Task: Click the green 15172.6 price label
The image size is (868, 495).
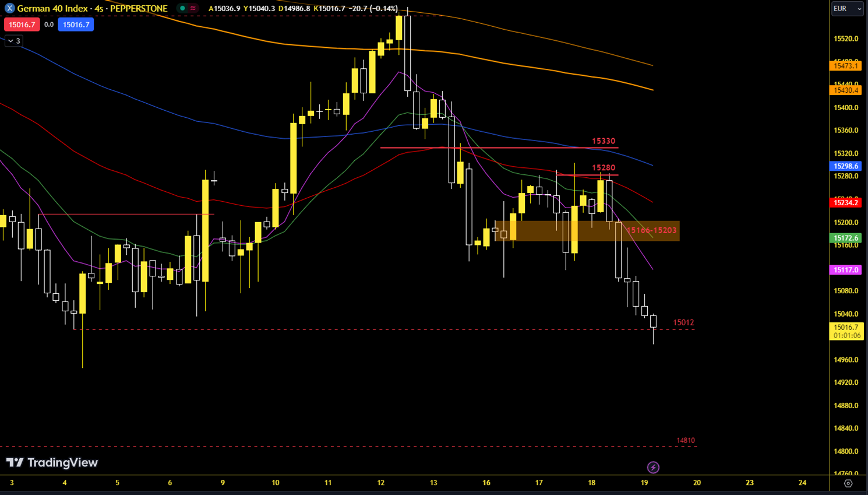Action: coord(845,238)
